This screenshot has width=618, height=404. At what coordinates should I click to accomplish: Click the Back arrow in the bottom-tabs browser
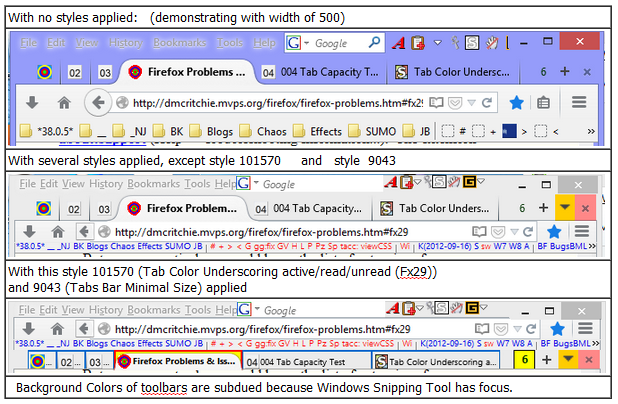pyautogui.click(x=84, y=328)
